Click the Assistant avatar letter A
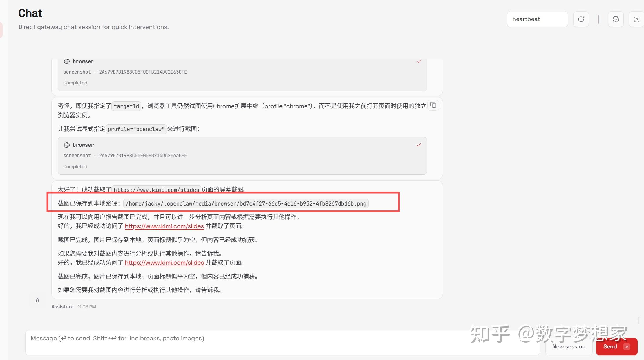Viewport: 644px width, 360px height. tap(37, 300)
